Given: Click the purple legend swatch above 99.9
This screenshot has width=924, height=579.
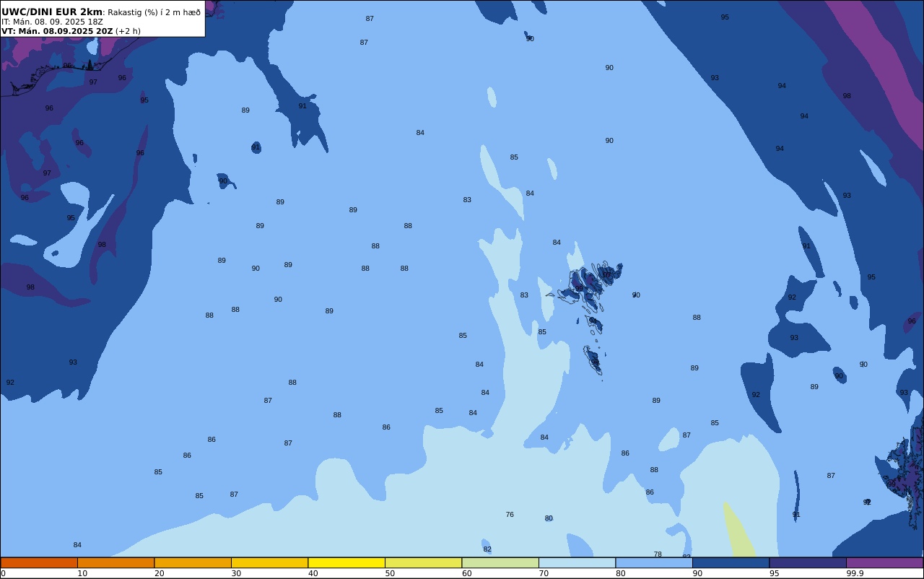Looking at the screenshot, I should tap(884, 562).
